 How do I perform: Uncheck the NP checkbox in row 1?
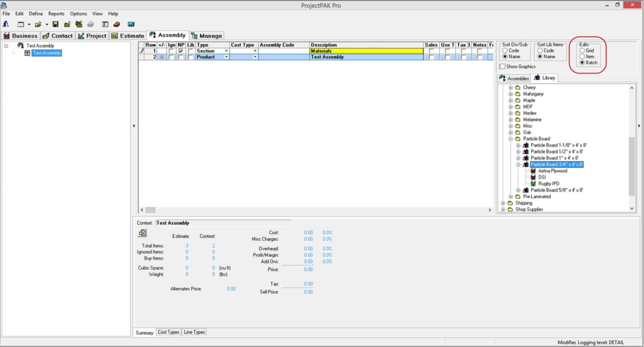click(x=181, y=51)
